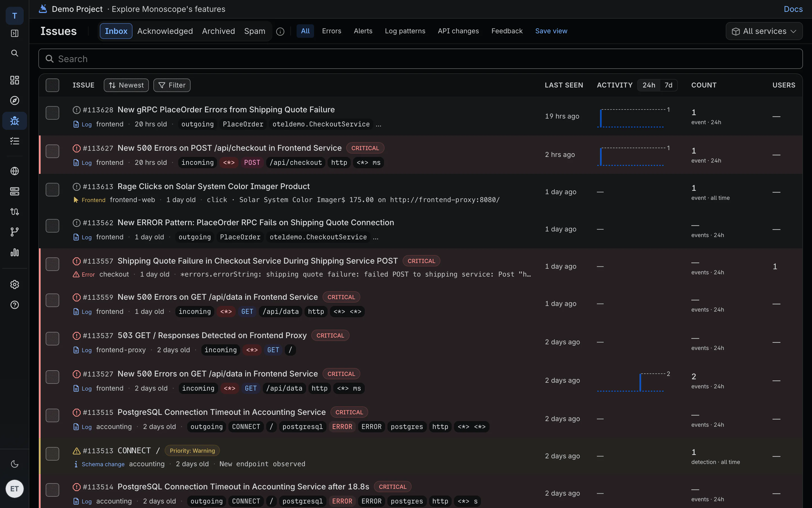This screenshot has height=508, width=812.
Task: Select the Alerts filter tab
Action: point(363,31)
